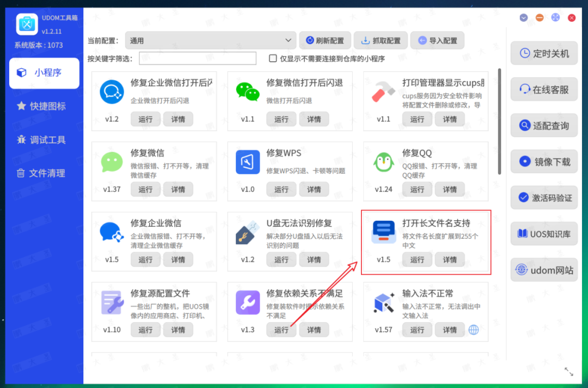Image resolution: width=588 pixels, height=388 pixels.
Task: Focus the keyword filter input field
Action: (198, 58)
